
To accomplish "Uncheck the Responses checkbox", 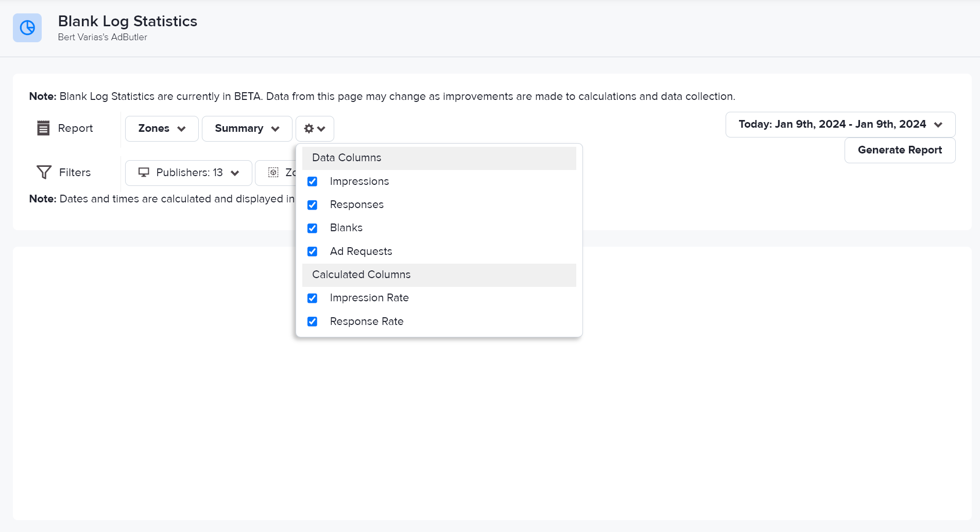I will tap(312, 205).
